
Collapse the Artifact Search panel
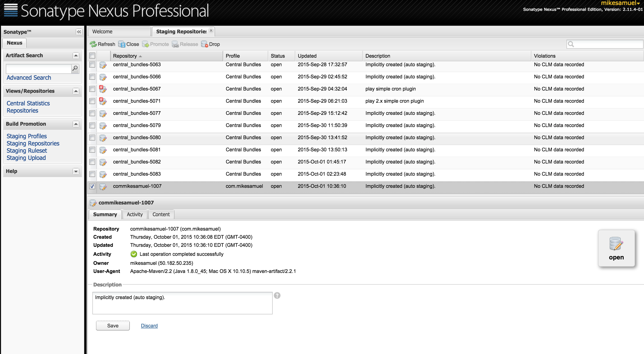[76, 55]
